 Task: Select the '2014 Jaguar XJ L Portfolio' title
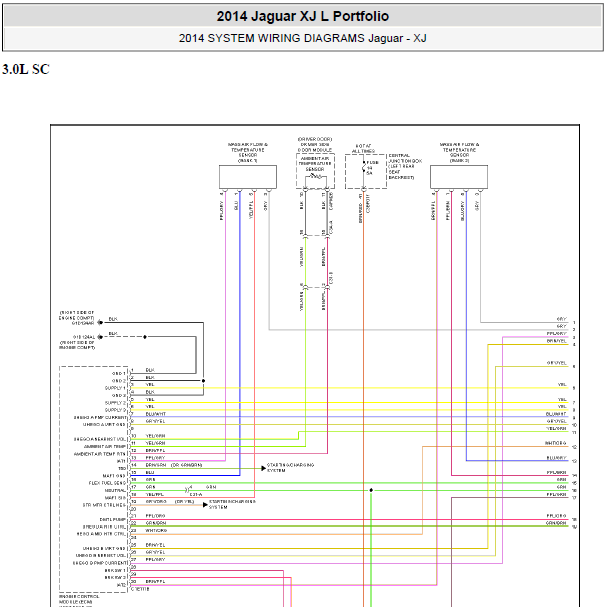click(x=302, y=16)
